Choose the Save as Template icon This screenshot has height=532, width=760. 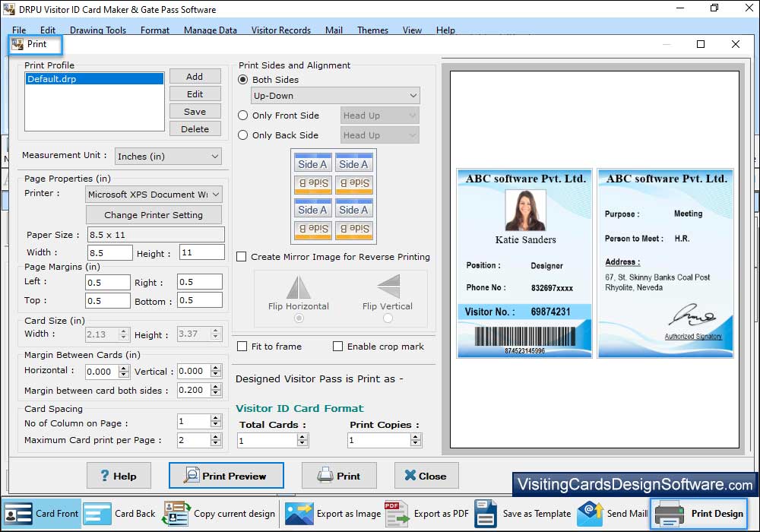[486, 514]
